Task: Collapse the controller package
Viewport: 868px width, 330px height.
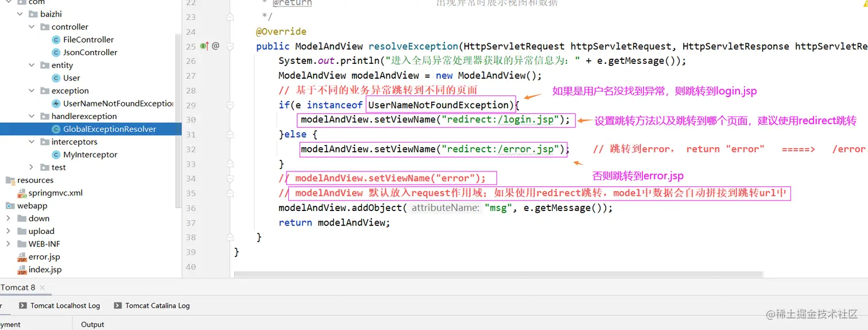Action: (32, 27)
